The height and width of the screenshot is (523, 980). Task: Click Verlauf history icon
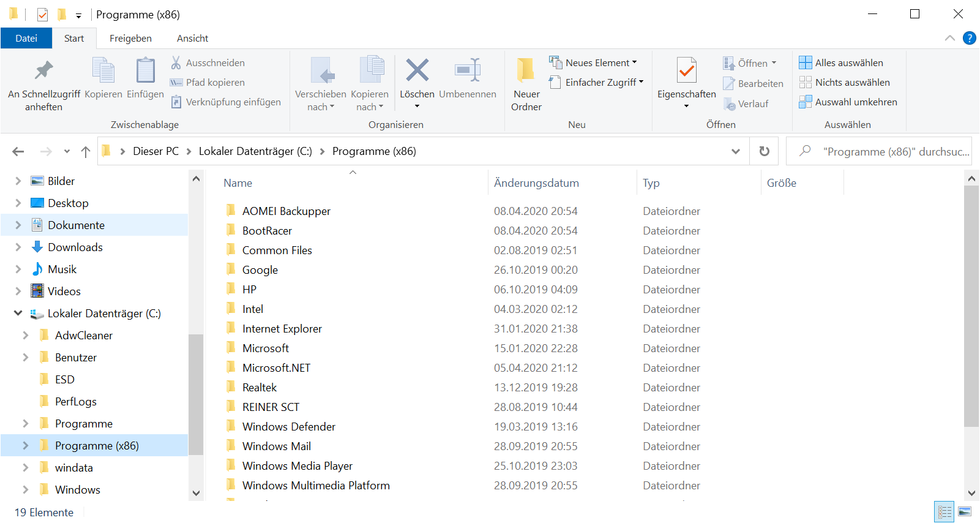point(729,104)
